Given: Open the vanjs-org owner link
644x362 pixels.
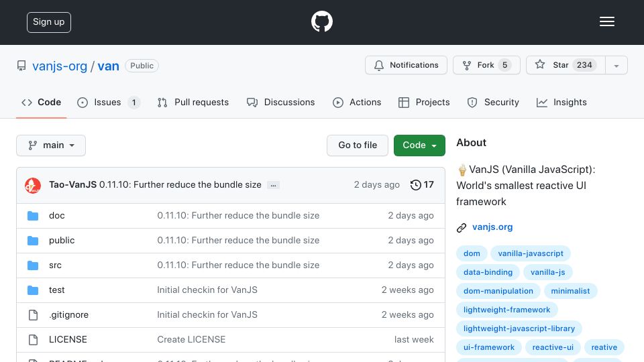Looking at the screenshot, I should (x=60, y=66).
